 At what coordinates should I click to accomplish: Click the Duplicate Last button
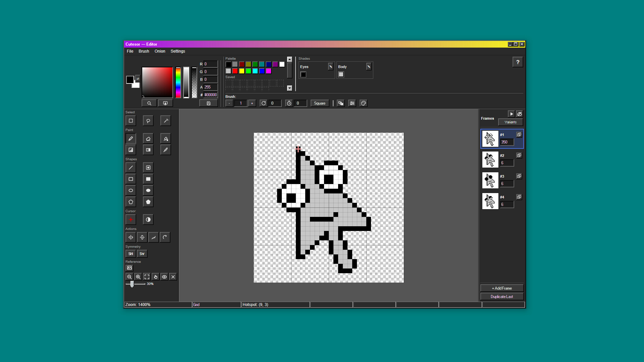(502, 297)
